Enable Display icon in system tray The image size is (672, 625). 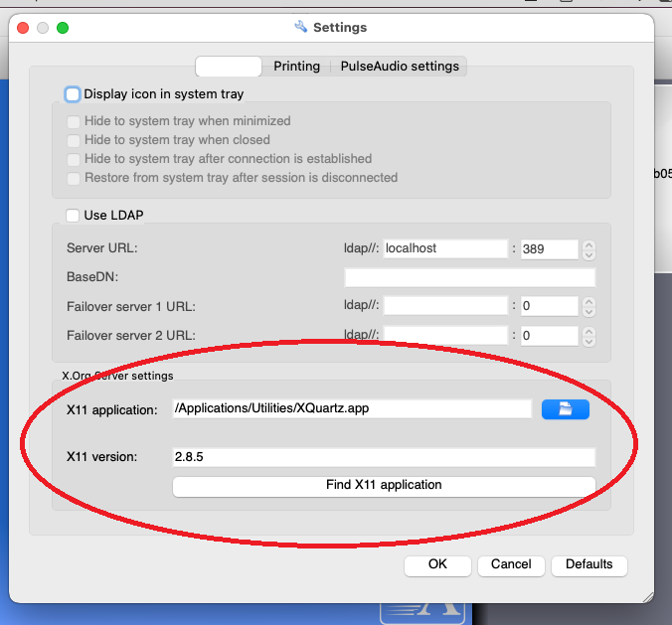point(73,94)
